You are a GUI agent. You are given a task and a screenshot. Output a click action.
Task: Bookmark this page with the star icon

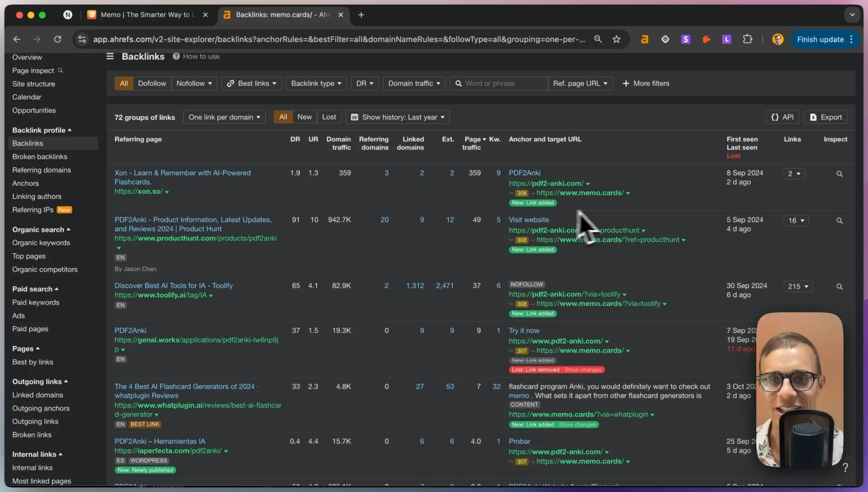click(x=616, y=39)
